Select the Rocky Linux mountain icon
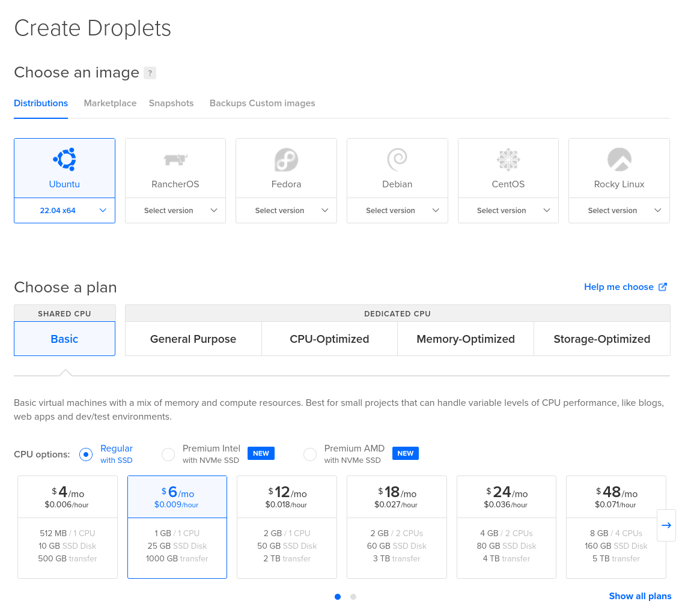The height and width of the screenshot is (616, 691). click(619, 160)
